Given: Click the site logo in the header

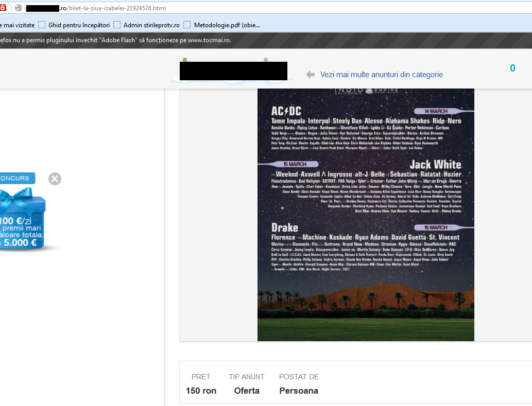Looking at the screenshot, I should 233,71.
